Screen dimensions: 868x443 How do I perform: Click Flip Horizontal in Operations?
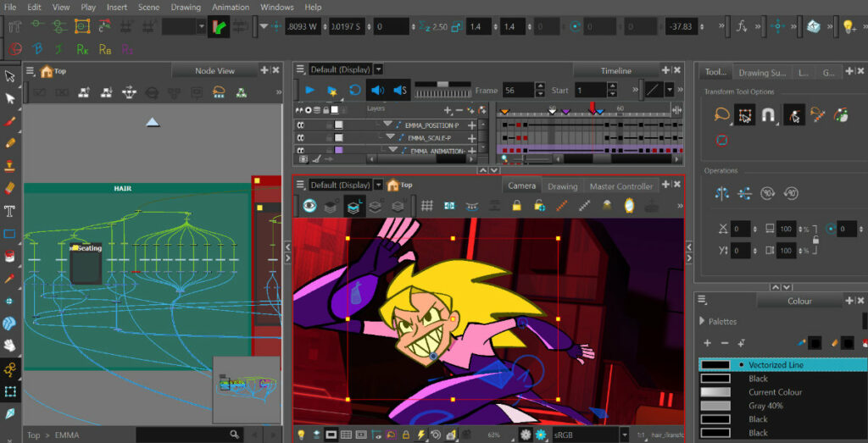pos(722,193)
